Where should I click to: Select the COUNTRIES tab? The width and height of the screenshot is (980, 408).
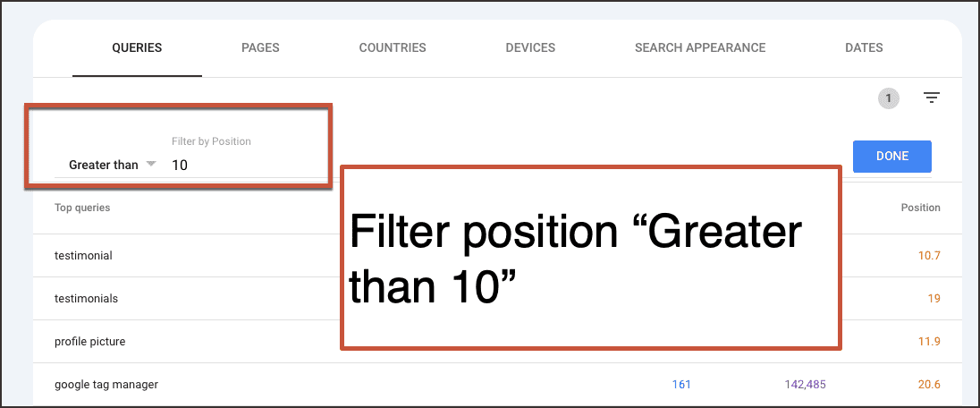click(393, 47)
